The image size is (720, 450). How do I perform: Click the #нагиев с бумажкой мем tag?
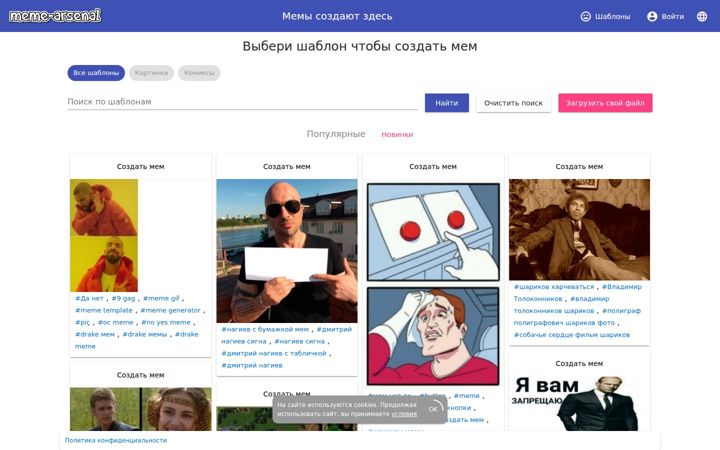[265, 329]
